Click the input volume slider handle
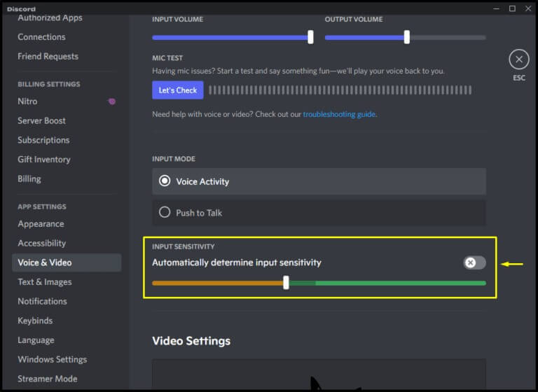This screenshot has width=538, height=392. pos(310,38)
